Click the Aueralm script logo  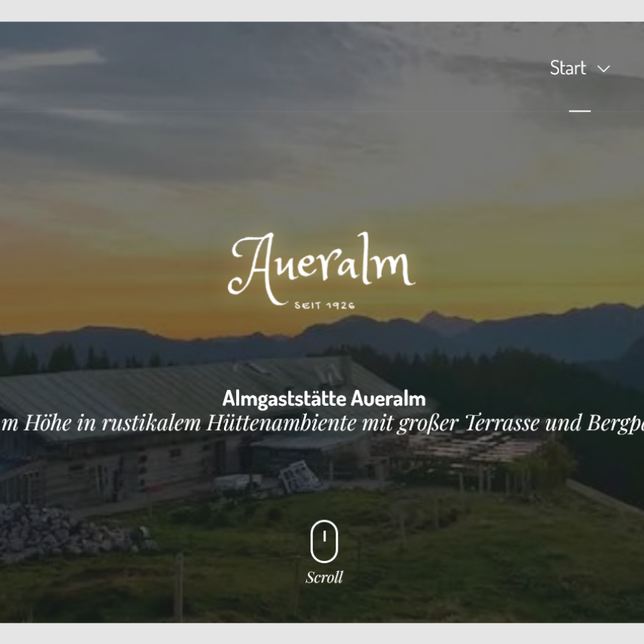pos(322,270)
